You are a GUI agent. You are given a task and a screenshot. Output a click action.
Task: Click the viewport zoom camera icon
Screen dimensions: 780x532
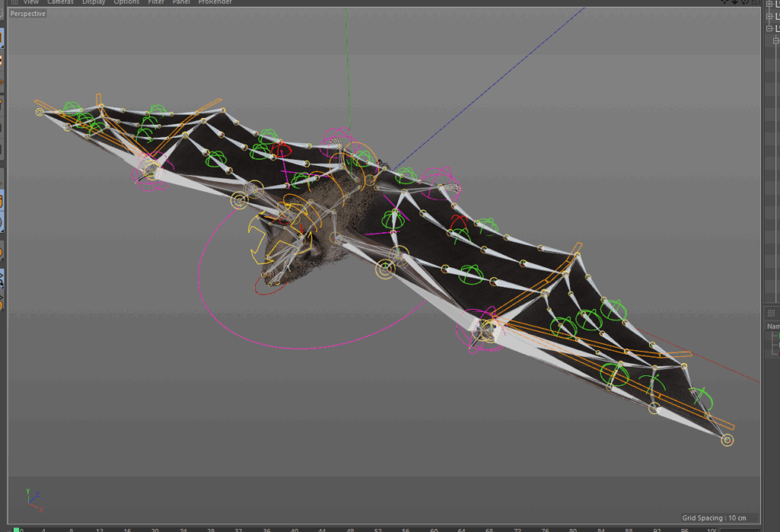(x=735, y=2)
